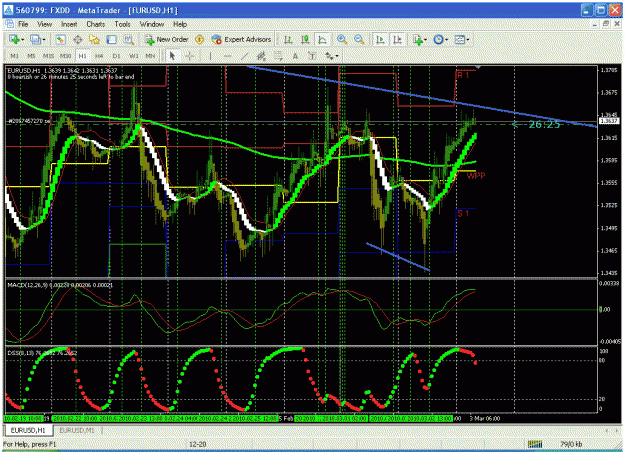Screen dimensions: 625x452
Task: Toggle the Terminal panel icon
Action: 112,39
